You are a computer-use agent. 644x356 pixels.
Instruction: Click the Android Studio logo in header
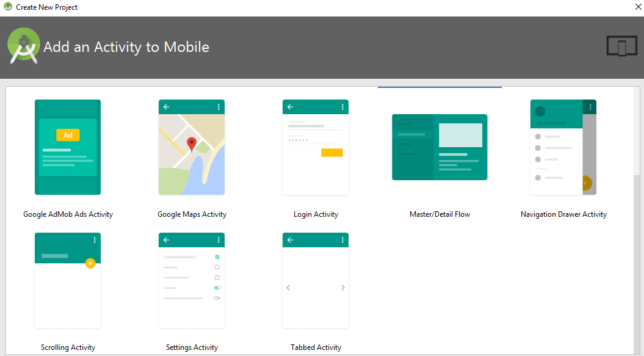pyautogui.click(x=24, y=46)
